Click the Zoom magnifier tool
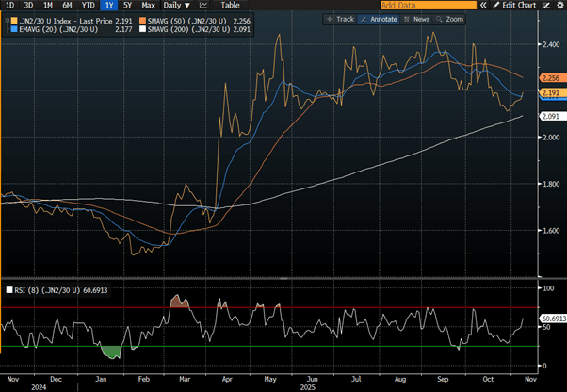Viewport: 567px width, 392px height. click(439, 19)
